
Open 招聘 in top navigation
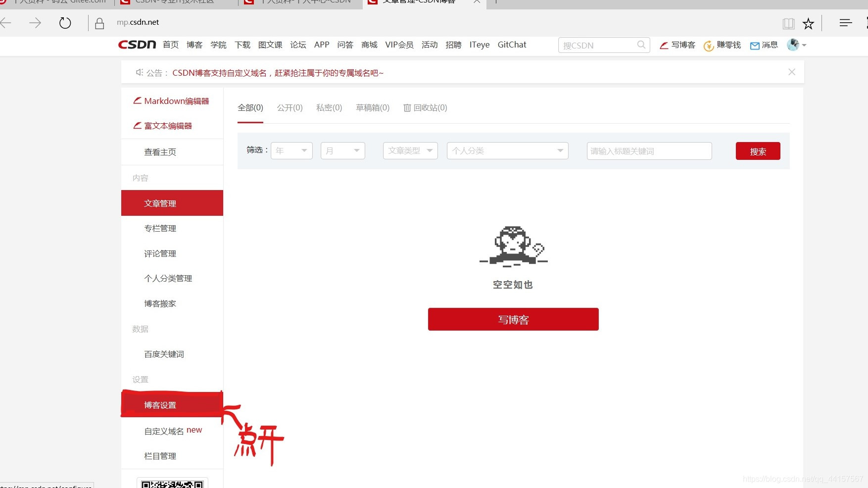tap(453, 45)
